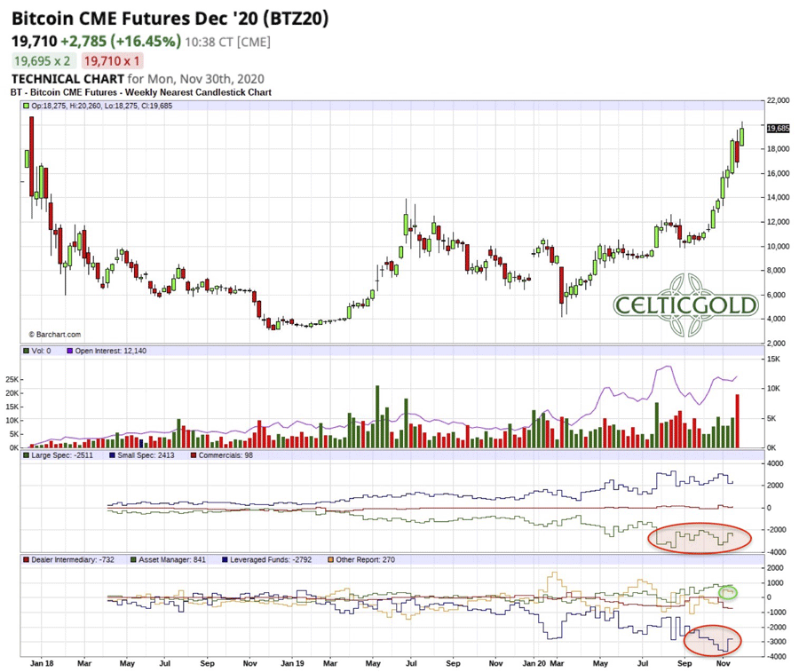The image size is (799, 672).
Task: Click the black 19,685 price label
Action: (x=778, y=129)
